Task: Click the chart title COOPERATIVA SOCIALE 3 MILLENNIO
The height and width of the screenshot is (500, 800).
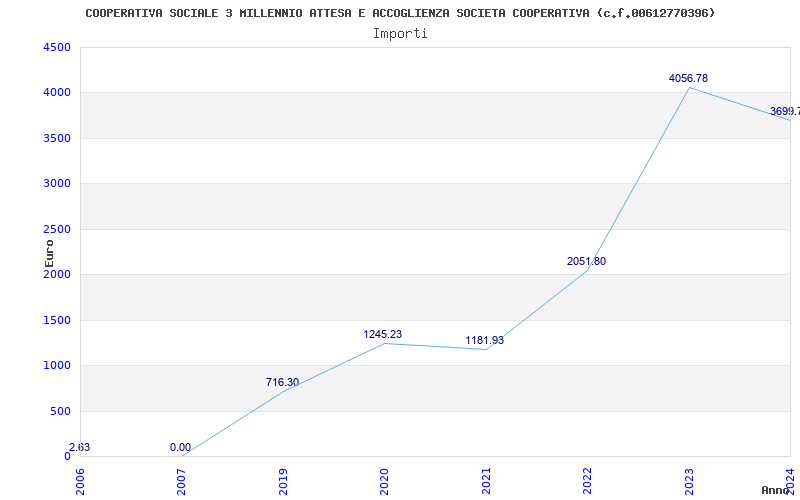Action: [400, 13]
